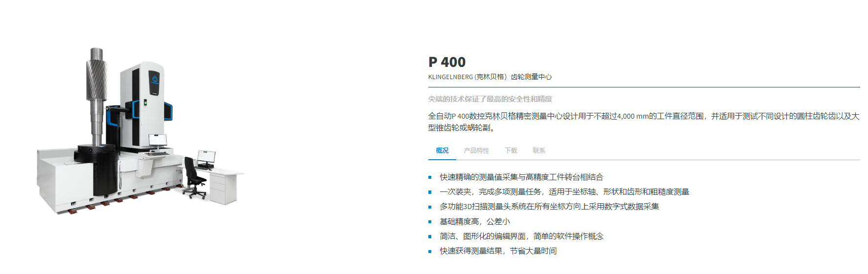Click the blue bullet before 基础精度高
The height and width of the screenshot is (274, 868).
coord(430,222)
